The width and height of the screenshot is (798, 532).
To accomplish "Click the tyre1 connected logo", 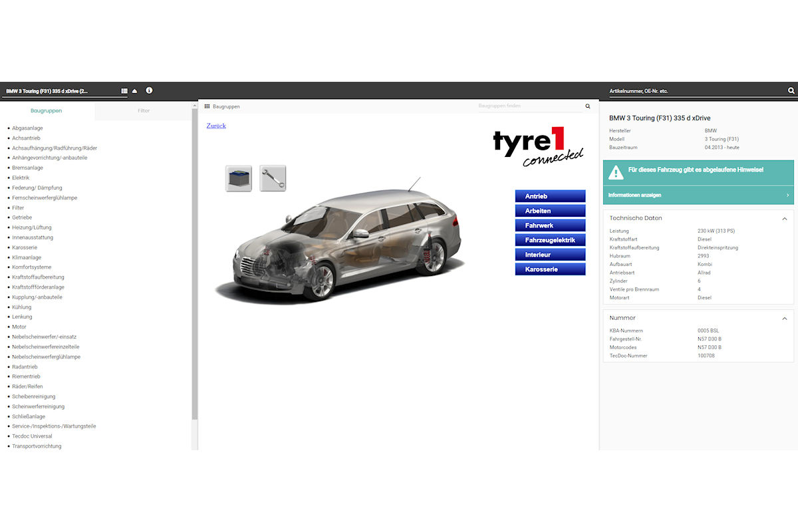I will (539, 146).
